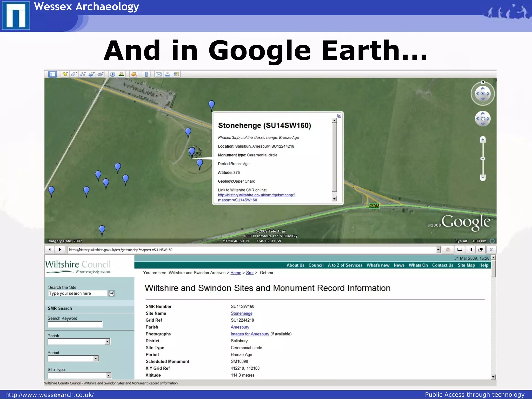
Task: Expand the URL history dropdown arrow
Action: click(438, 250)
